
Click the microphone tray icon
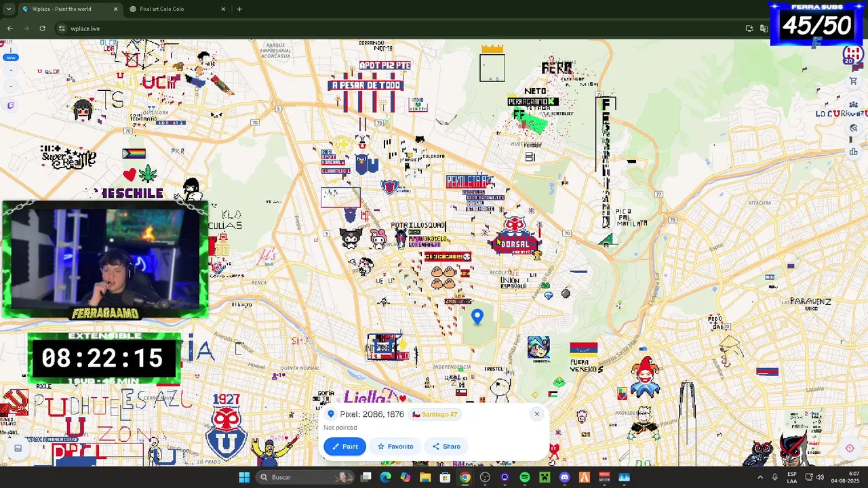pyautogui.click(x=774, y=477)
